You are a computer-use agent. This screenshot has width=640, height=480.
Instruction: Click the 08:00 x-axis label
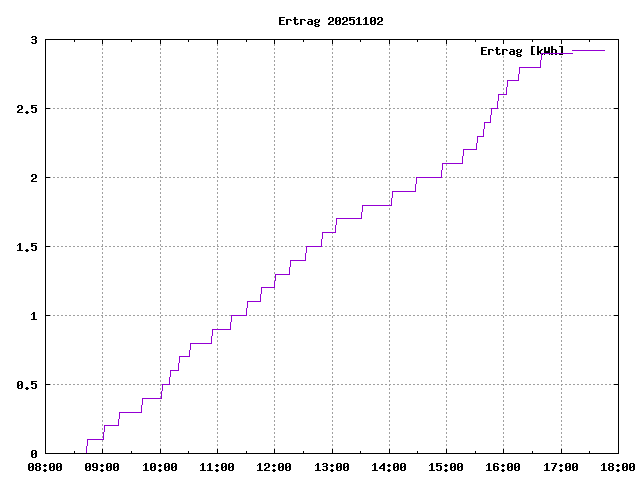pyautogui.click(x=45, y=467)
